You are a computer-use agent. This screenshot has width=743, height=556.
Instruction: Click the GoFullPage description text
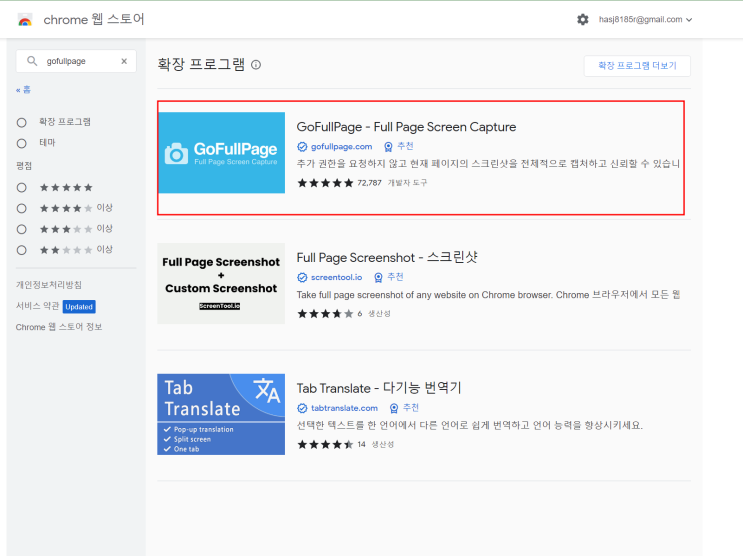pyautogui.click(x=488, y=164)
